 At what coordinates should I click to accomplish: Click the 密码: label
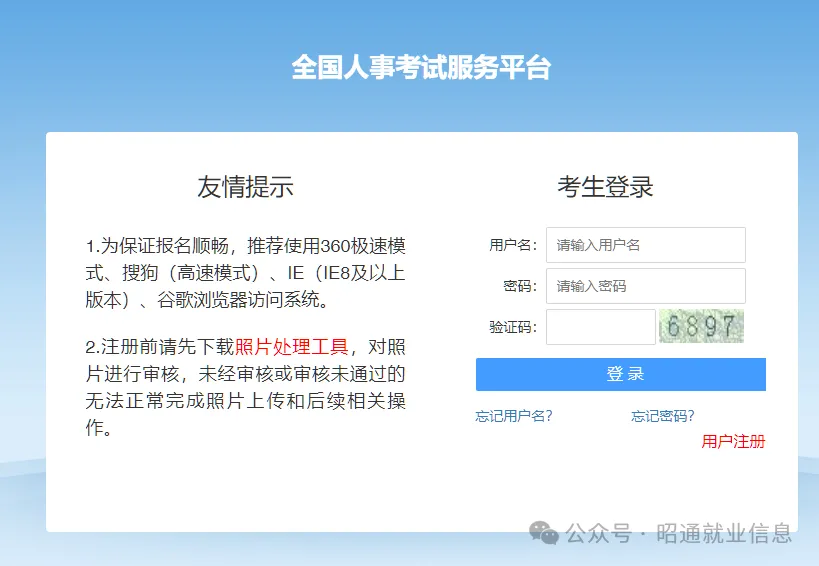(x=520, y=286)
